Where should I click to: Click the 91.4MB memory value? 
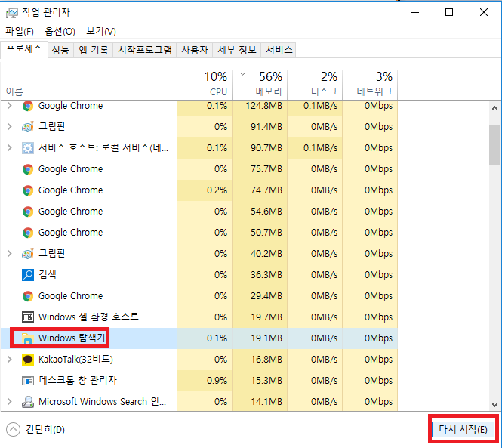pyautogui.click(x=266, y=127)
